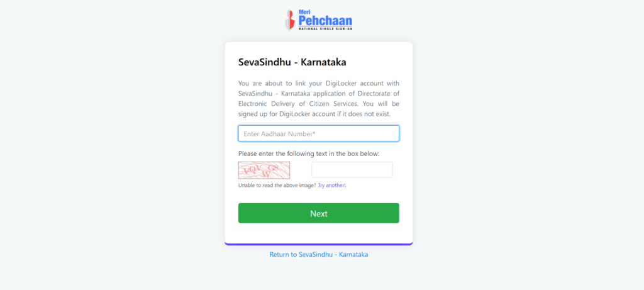Focus the Enter Aadhaar Number field

click(319, 133)
